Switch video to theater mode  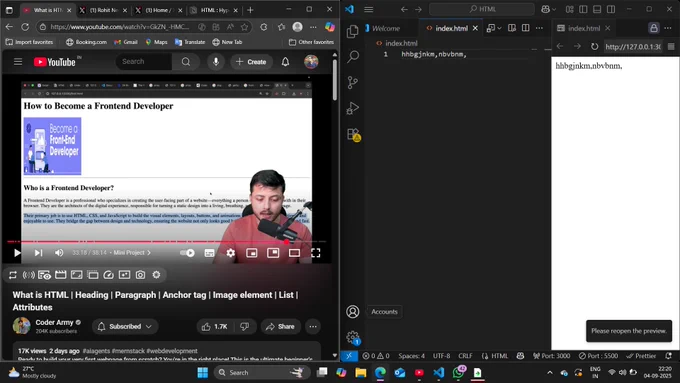click(x=294, y=253)
